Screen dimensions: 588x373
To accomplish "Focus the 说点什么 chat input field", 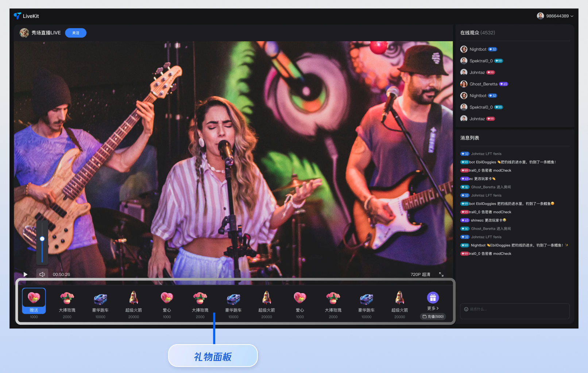I will pos(518,309).
